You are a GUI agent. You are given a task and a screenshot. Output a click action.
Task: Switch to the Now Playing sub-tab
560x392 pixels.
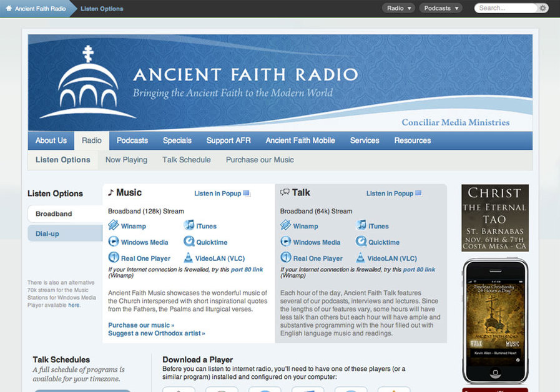(126, 160)
